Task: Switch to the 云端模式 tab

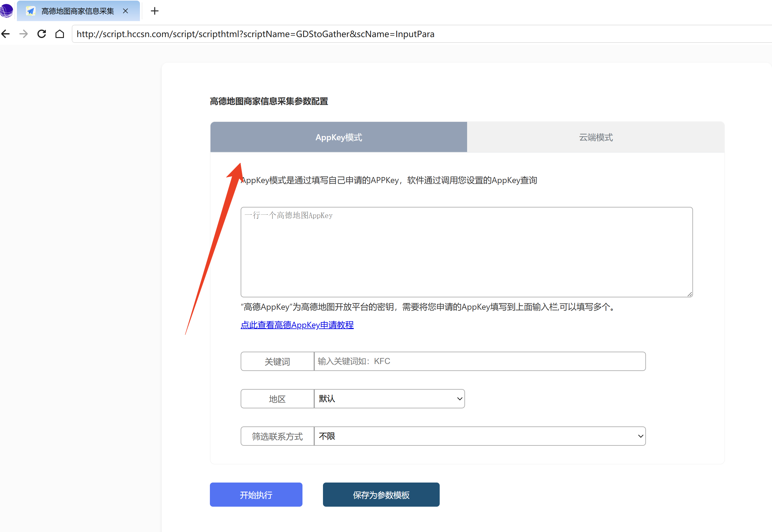Action: pyautogui.click(x=596, y=137)
